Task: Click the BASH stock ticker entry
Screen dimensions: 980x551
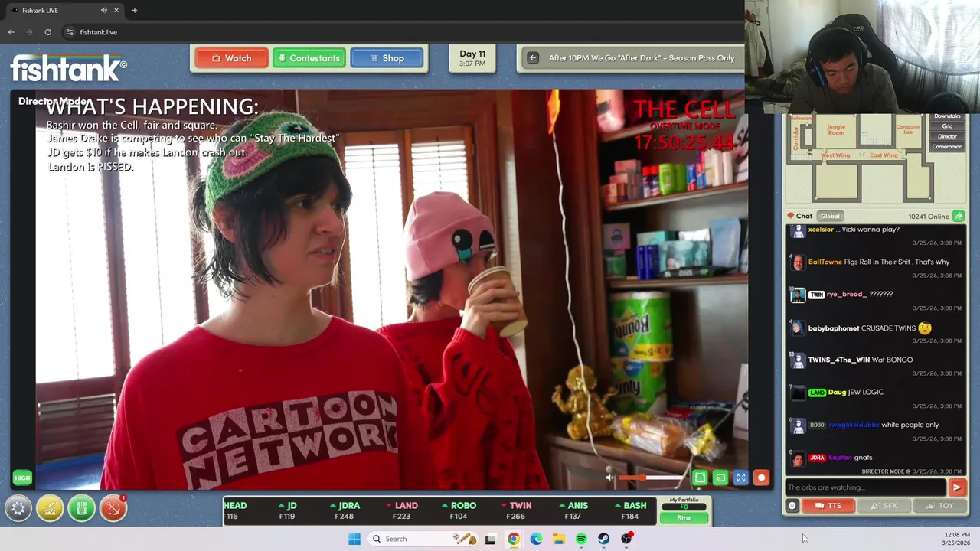Action: pos(631,510)
